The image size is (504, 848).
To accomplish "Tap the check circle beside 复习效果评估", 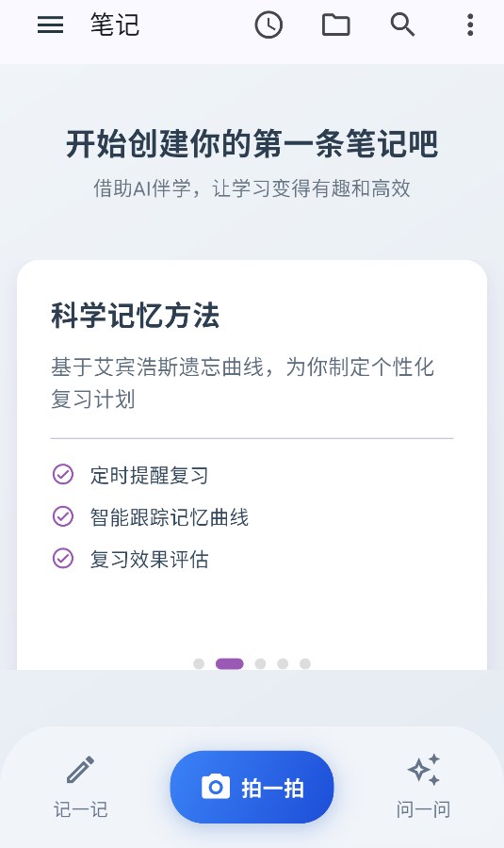I will [x=63, y=558].
